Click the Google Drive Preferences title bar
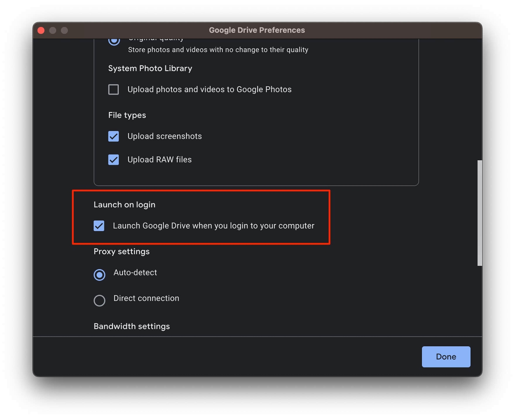 point(257,30)
